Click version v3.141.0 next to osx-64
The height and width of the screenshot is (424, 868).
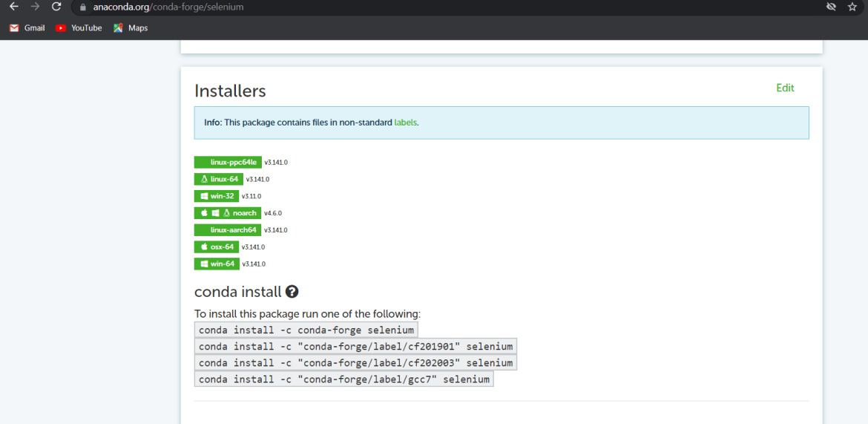[254, 247]
